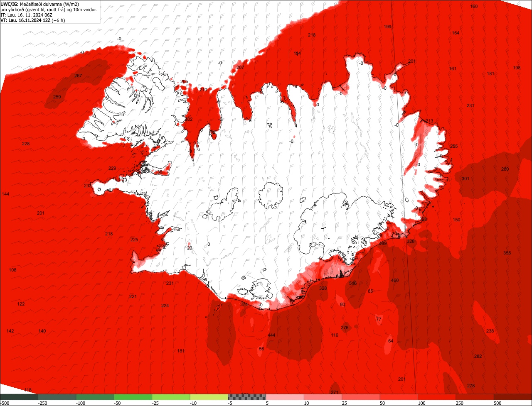Screen dimensions: 532x406
Task: Click the dark green -500 to -250 legend swatch
Action: [x=19, y=397]
